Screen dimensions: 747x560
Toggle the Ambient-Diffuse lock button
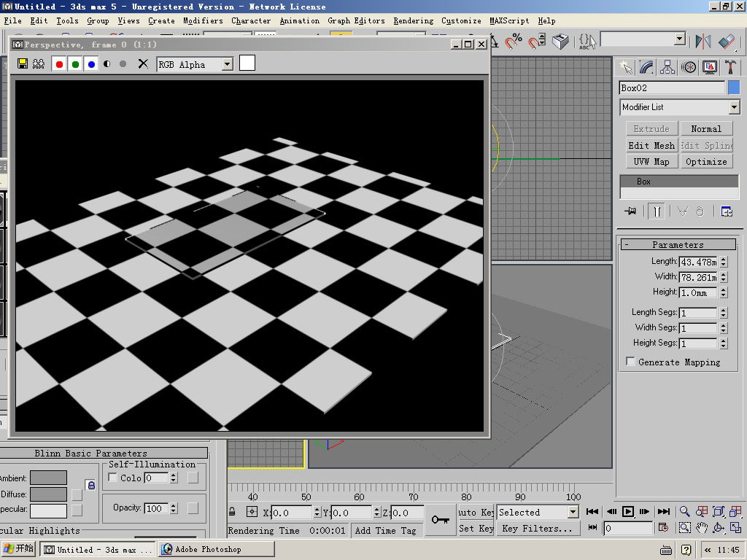[x=91, y=485]
